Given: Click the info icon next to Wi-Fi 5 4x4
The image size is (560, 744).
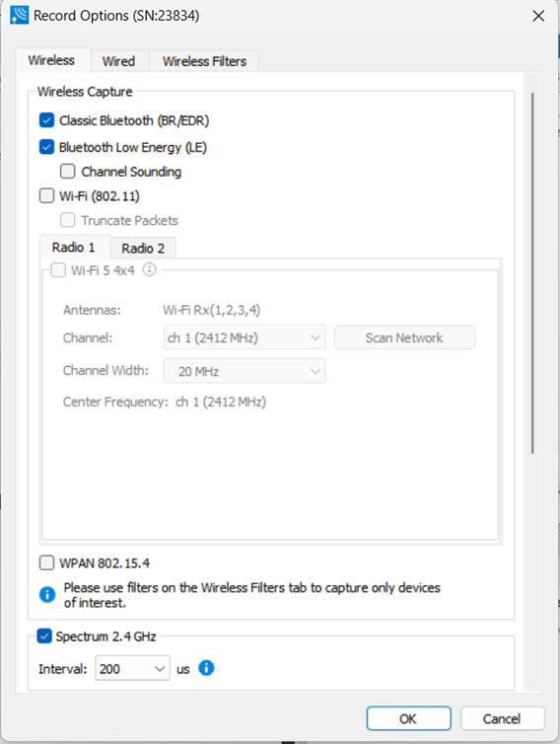Looking at the screenshot, I should [x=149, y=270].
